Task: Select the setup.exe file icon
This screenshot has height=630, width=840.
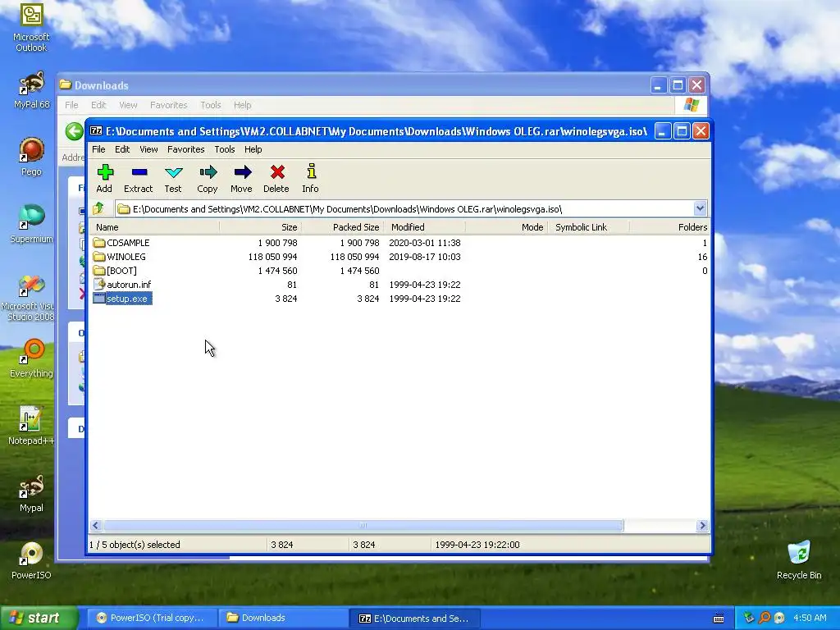Action: click(x=98, y=299)
